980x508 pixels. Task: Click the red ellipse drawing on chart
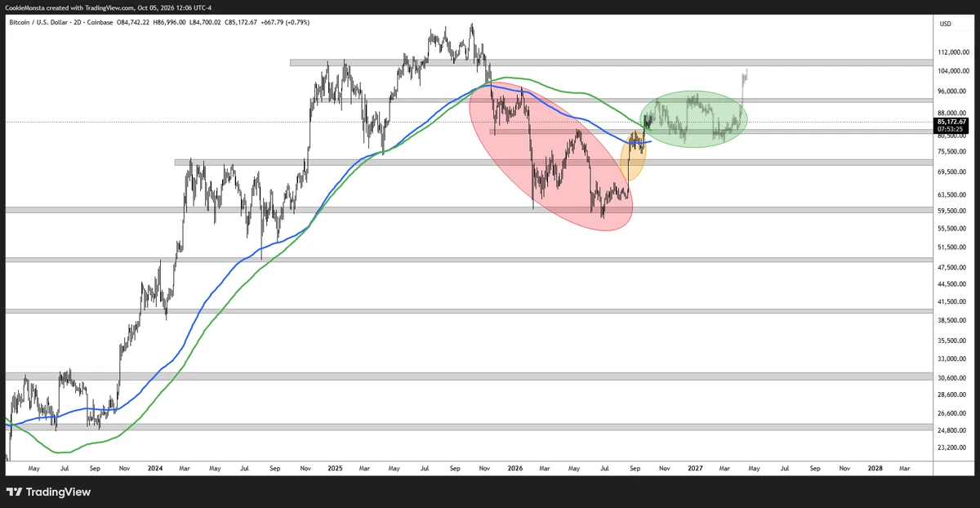[551, 155]
